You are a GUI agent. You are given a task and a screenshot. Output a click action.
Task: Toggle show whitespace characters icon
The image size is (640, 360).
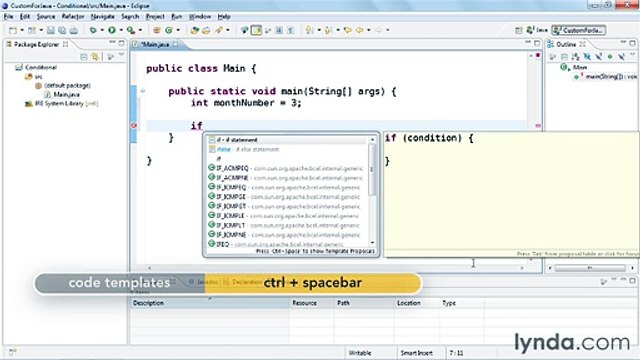291,30
